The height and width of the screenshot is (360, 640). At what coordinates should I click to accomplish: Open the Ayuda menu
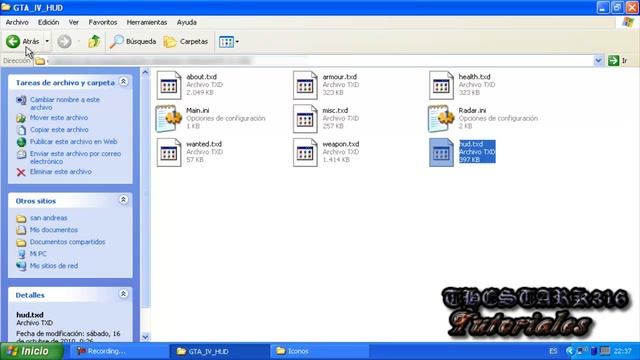coord(187,22)
